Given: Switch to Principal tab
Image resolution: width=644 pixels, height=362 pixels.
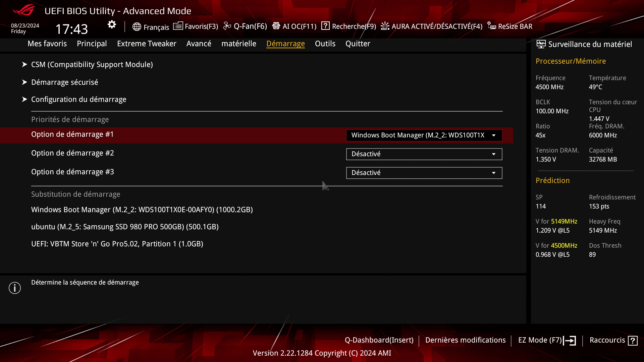Looking at the screenshot, I should click(92, 44).
